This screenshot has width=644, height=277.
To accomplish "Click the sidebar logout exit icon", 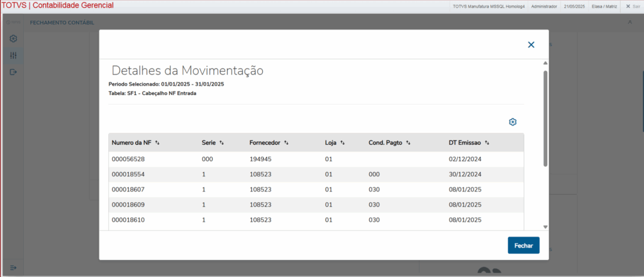I will pos(13,72).
